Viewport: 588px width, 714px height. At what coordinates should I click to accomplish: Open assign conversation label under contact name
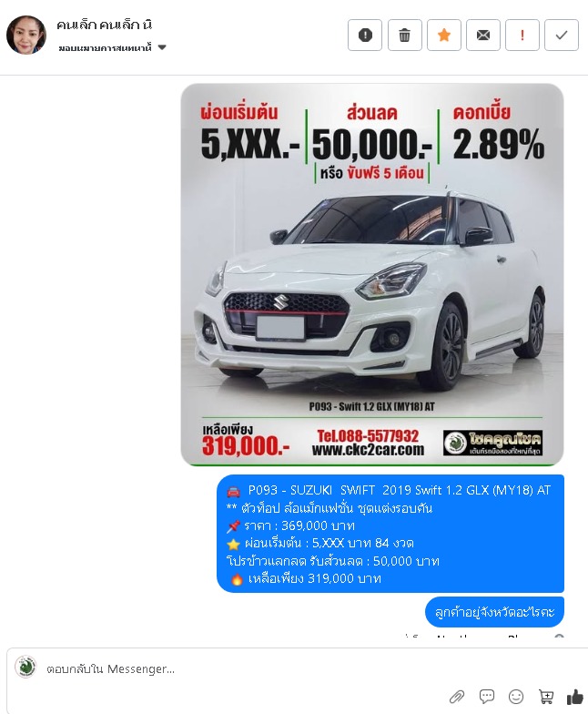[x=105, y=47]
